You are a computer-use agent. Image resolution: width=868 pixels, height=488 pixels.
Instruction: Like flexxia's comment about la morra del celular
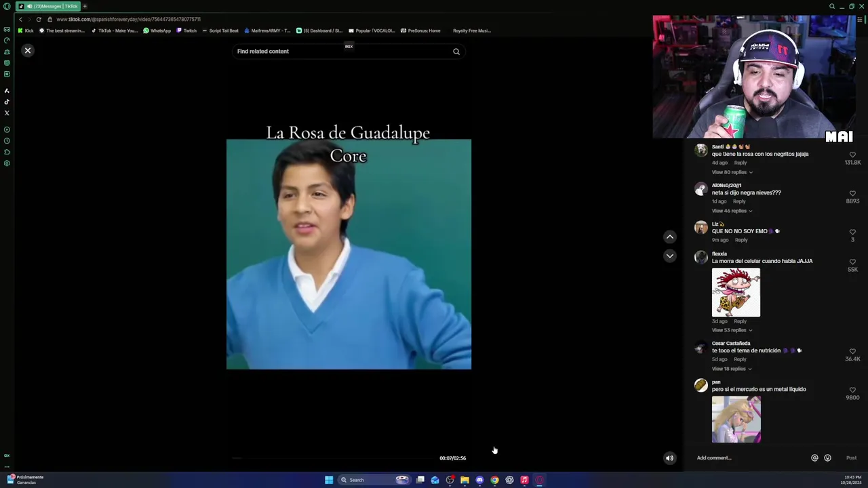click(x=852, y=262)
